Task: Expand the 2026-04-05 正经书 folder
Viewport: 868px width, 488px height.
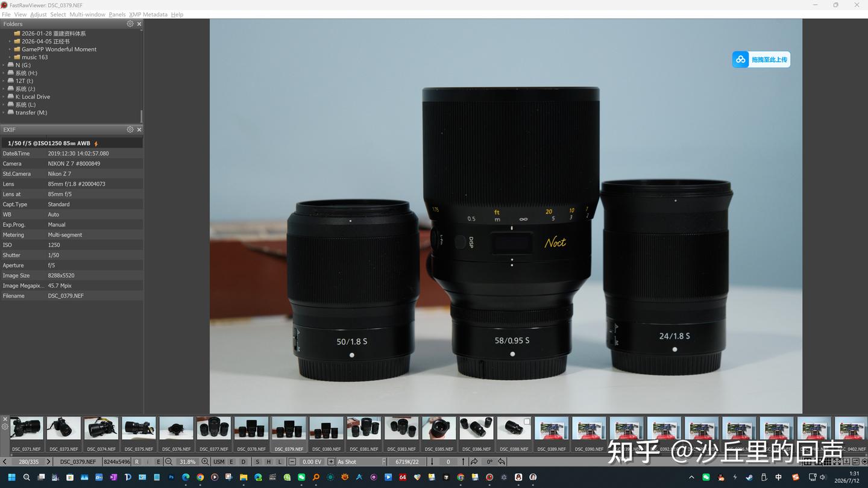Action: (10, 42)
